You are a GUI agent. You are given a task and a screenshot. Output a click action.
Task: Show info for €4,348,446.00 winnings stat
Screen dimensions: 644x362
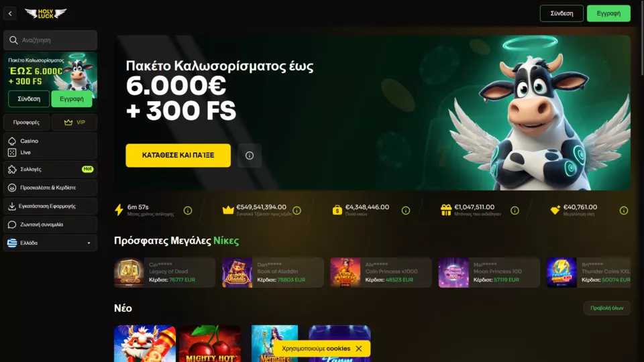406,210
